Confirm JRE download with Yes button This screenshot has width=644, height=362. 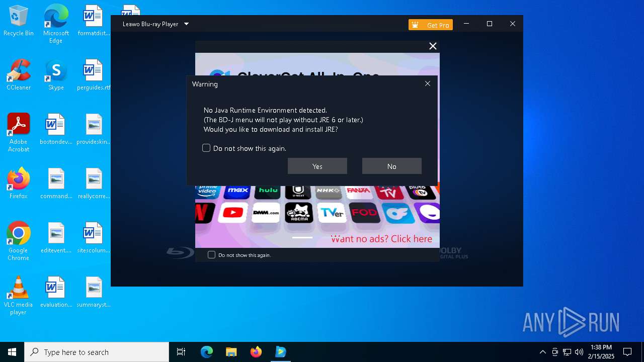coord(317,166)
